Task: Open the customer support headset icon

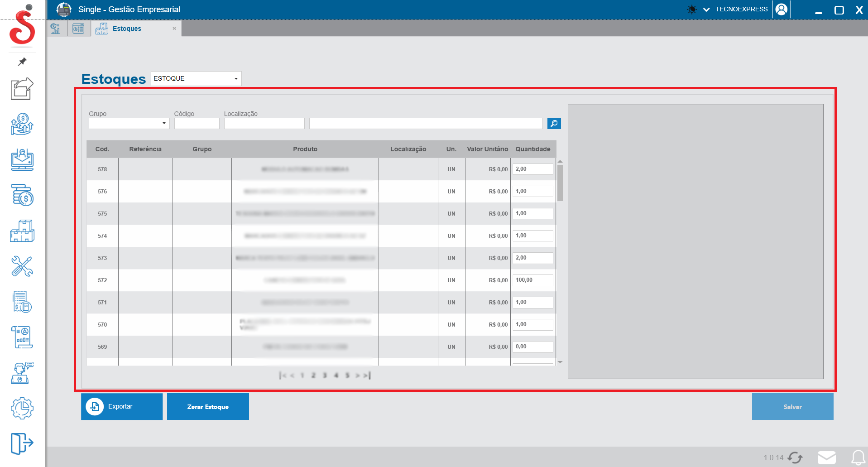Action: pos(22,373)
